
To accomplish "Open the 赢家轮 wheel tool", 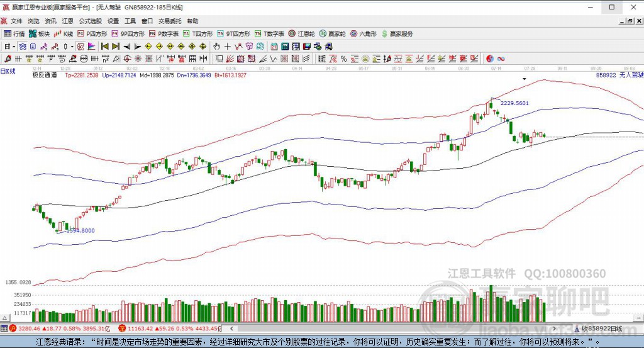I will click(332, 34).
